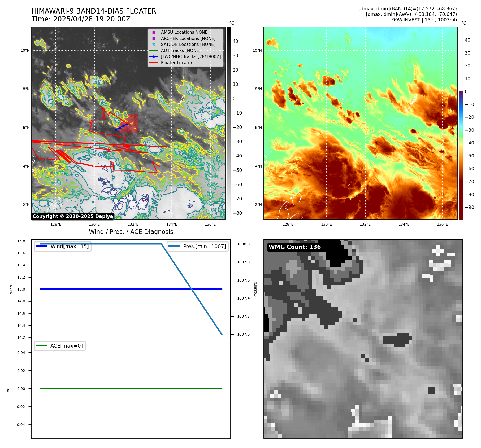Click the red Floater Locater legend line
Screen dimensions: 481x448
click(x=154, y=63)
